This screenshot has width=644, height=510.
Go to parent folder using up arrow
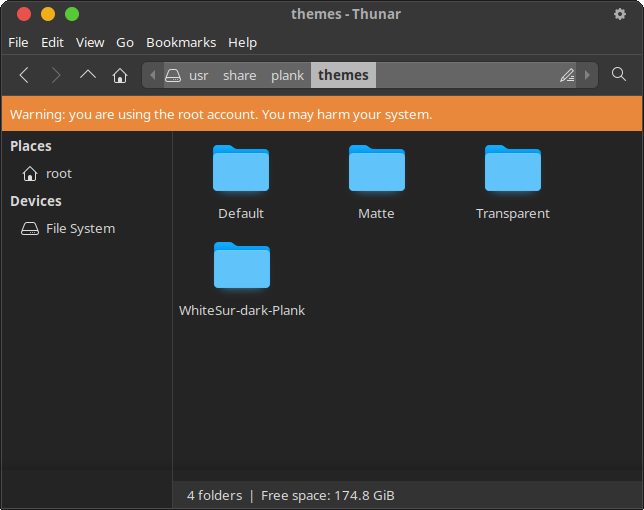87,75
